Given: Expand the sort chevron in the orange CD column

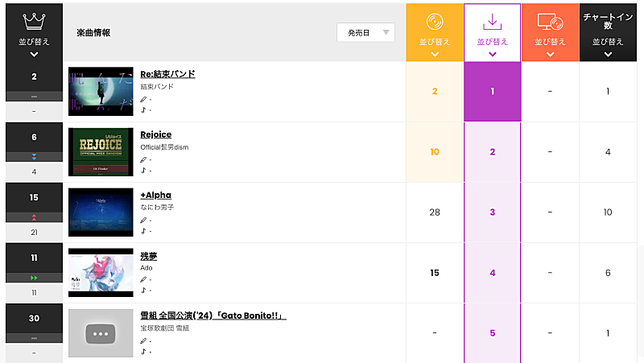Looking at the screenshot, I should [435, 55].
